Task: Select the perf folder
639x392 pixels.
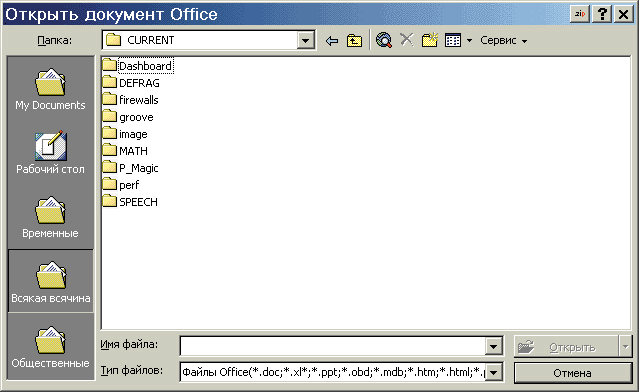Action: 121,185
